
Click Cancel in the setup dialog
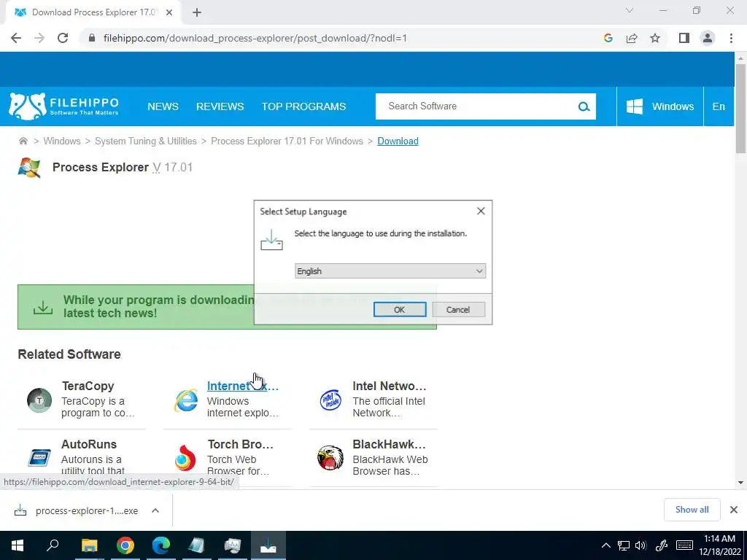(458, 309)
